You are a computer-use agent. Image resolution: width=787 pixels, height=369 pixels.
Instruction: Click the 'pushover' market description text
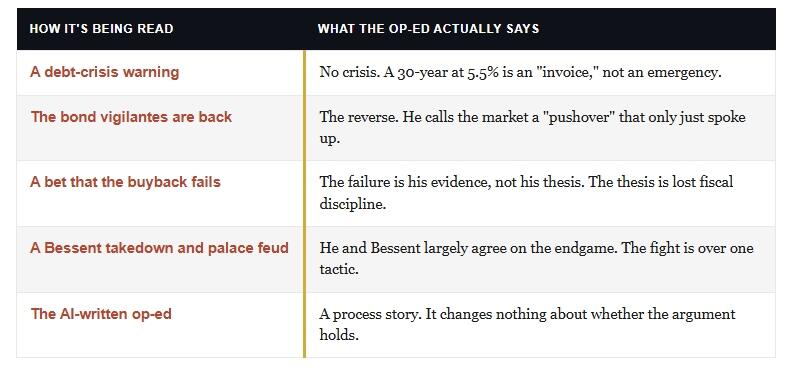(532, 128)
